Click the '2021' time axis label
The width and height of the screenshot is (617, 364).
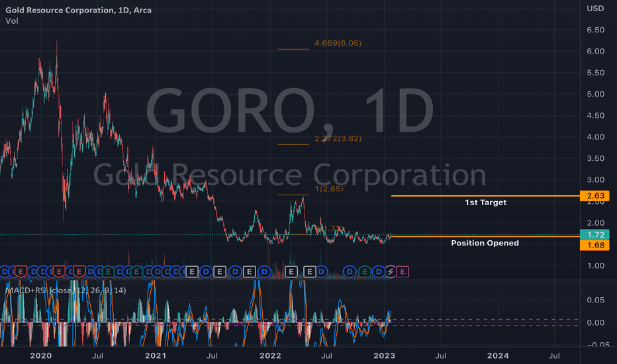(x=156, y=356)
